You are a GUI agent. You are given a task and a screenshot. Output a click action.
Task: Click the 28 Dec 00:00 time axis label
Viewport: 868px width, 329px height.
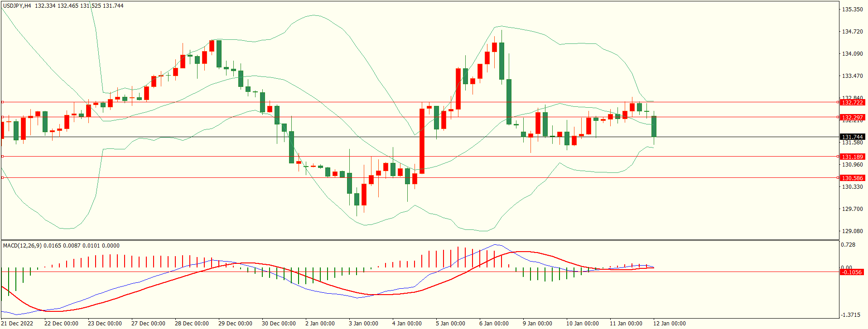(192, 324)
